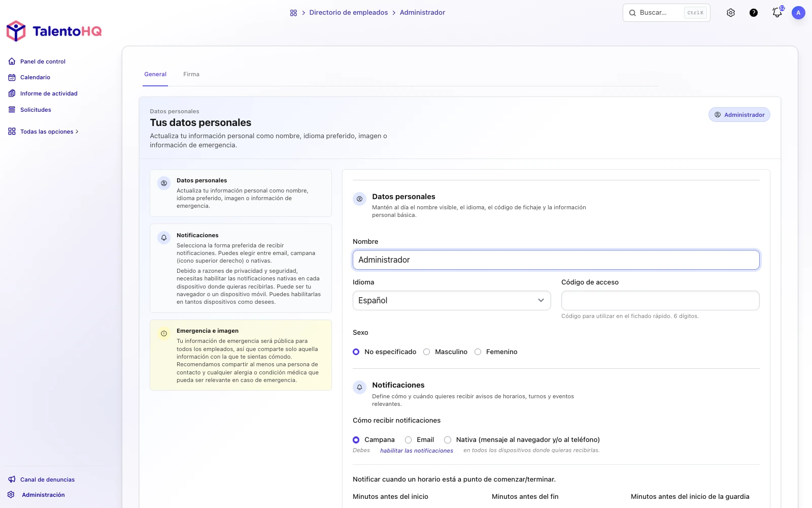
Task: Focus the Nombre input field
Action: [556, 260]
